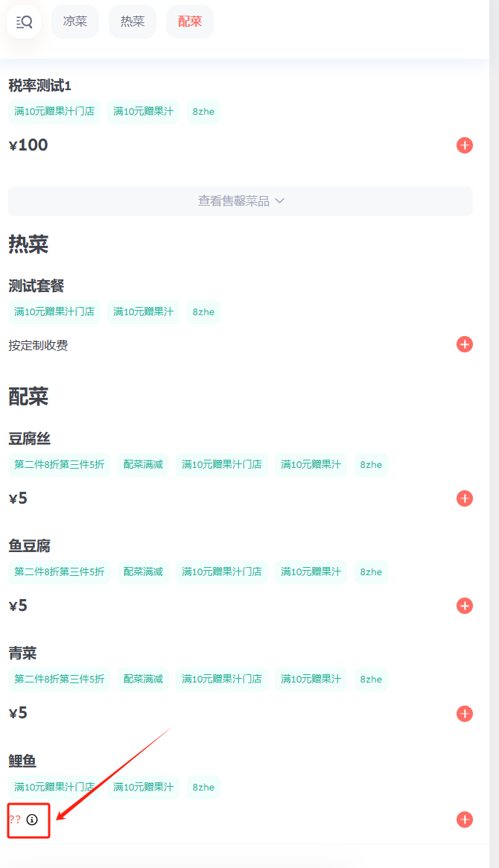The width and height of the screenshot is (499, 868).
Task: Switch to the 热菜 category tab
Action: tap(133, 22)
